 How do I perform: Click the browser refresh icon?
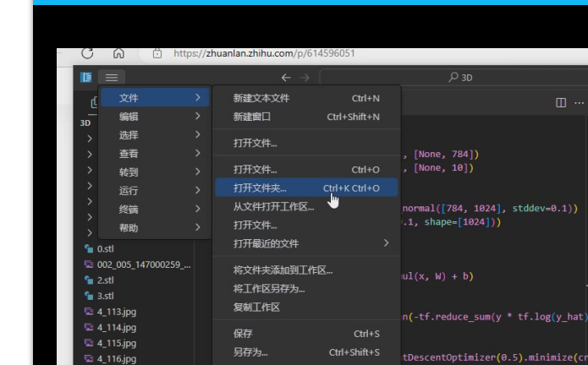pos(87,53)
